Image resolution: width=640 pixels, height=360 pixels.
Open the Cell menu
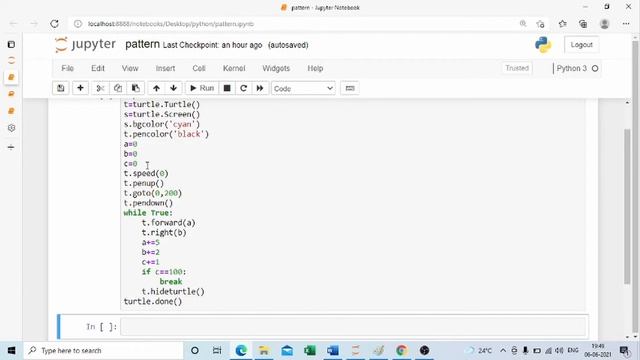coord(199,68)
